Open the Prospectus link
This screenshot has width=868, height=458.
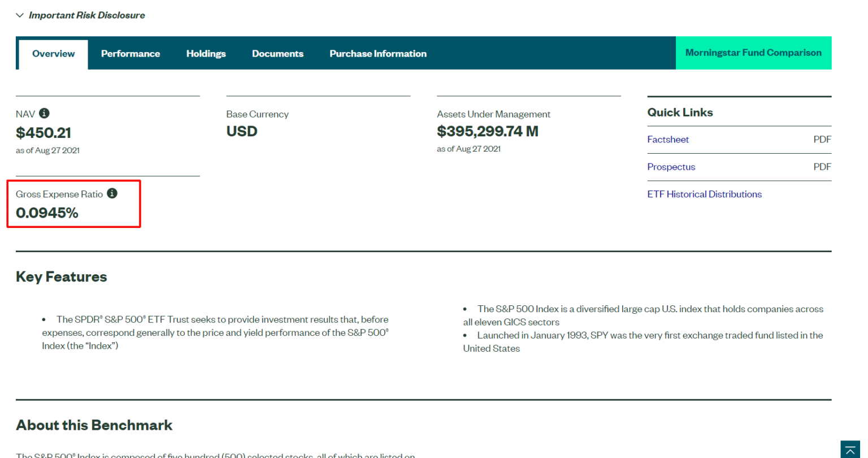point(671,166)
